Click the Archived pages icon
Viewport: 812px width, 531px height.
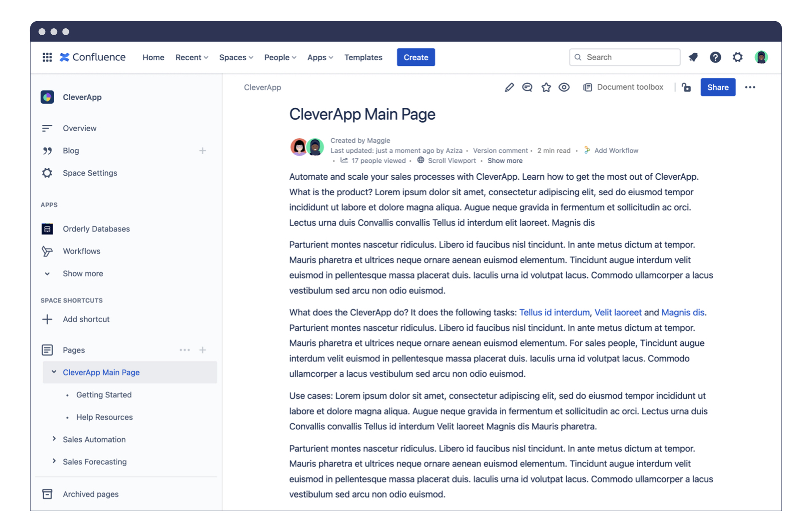pos(47,494)
